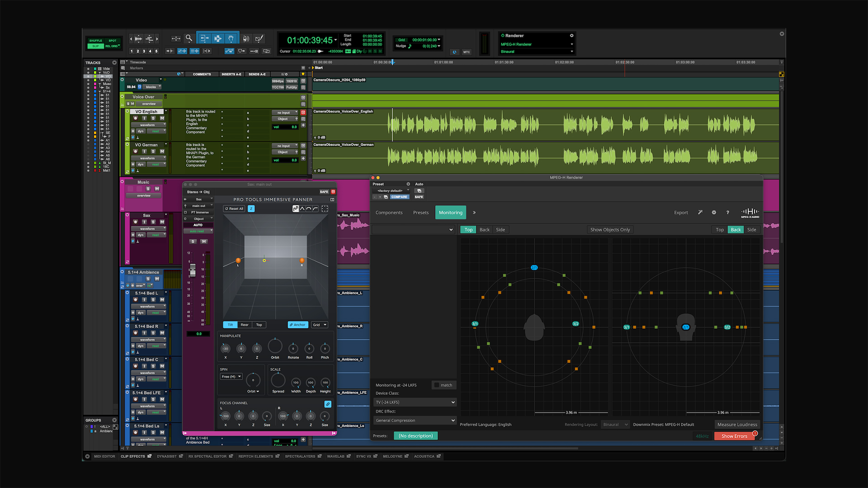Open the factory default preset dropdown
868x488 pixels.
click(x=391, y=191)
